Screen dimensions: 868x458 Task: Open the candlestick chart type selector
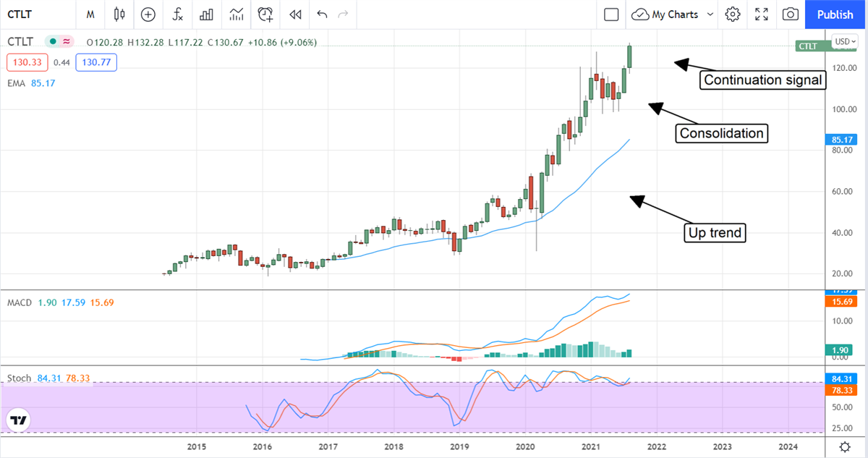[x=119, y=14]
